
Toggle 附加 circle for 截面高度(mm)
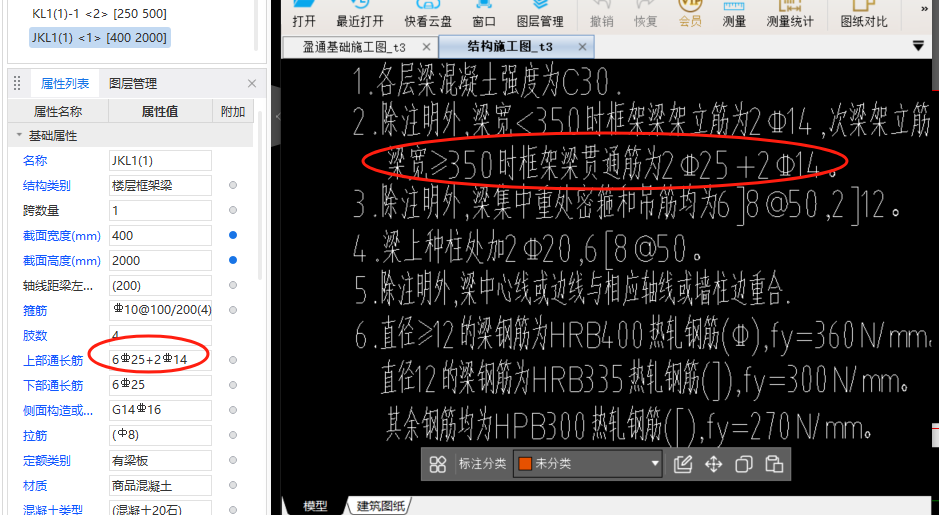pos(233,260)
